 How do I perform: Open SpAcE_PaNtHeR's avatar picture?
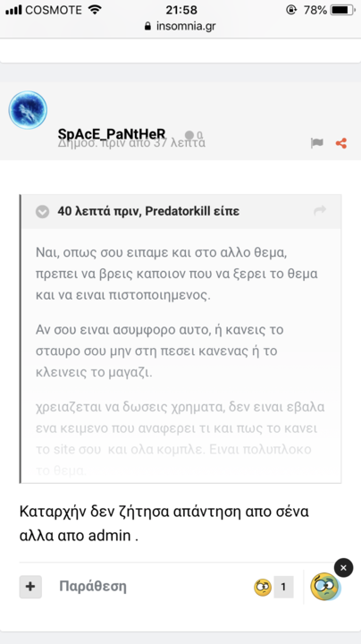pyautogui.click(x=28, y=110)
